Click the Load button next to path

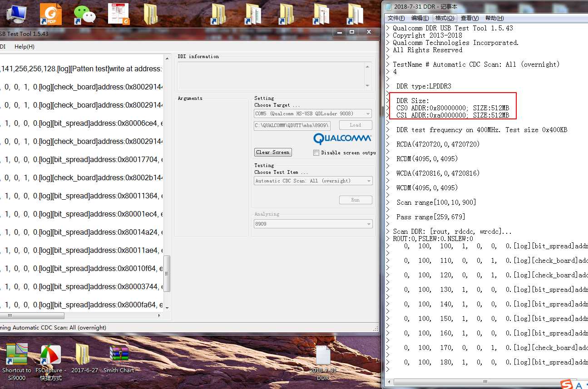[x=356, y=125]
